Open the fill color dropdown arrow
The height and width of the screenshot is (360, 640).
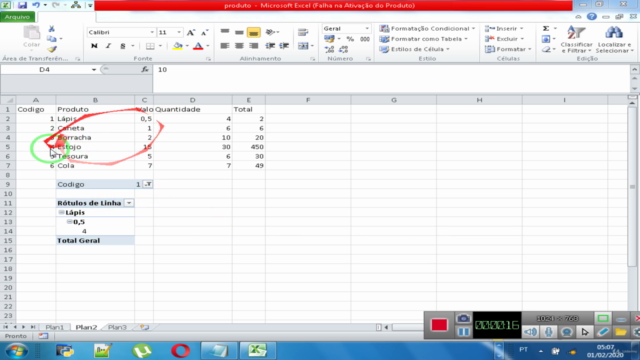(187, 46)
